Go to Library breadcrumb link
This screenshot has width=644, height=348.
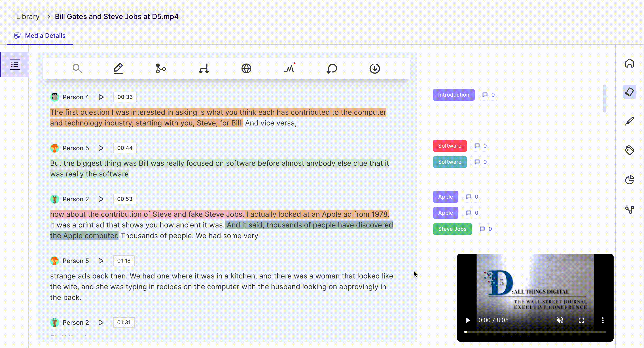[28, 17]
